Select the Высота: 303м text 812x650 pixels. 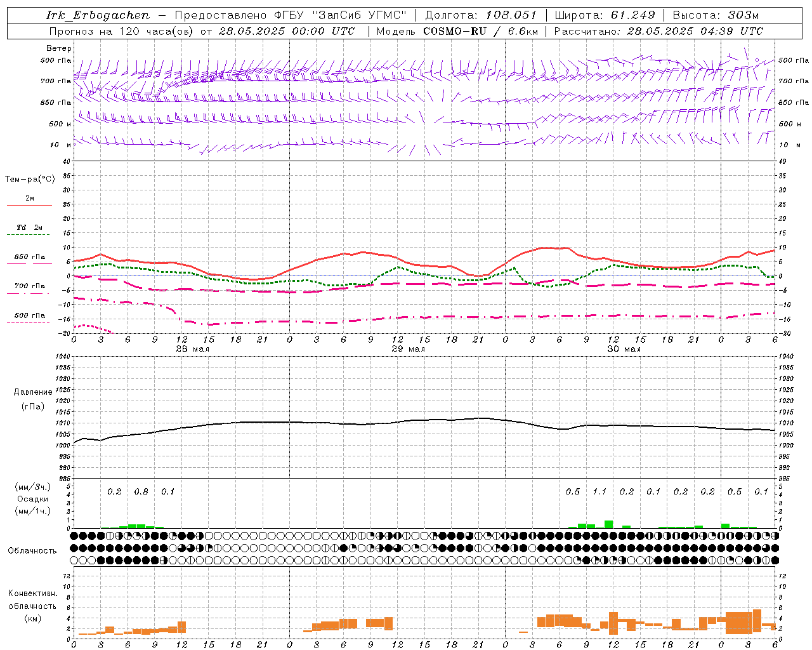(716, 15)
